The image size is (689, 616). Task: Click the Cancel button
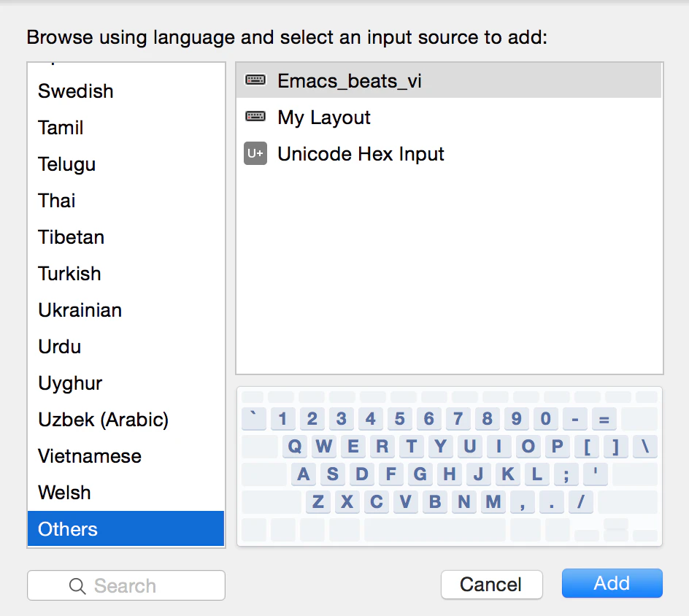492,585
